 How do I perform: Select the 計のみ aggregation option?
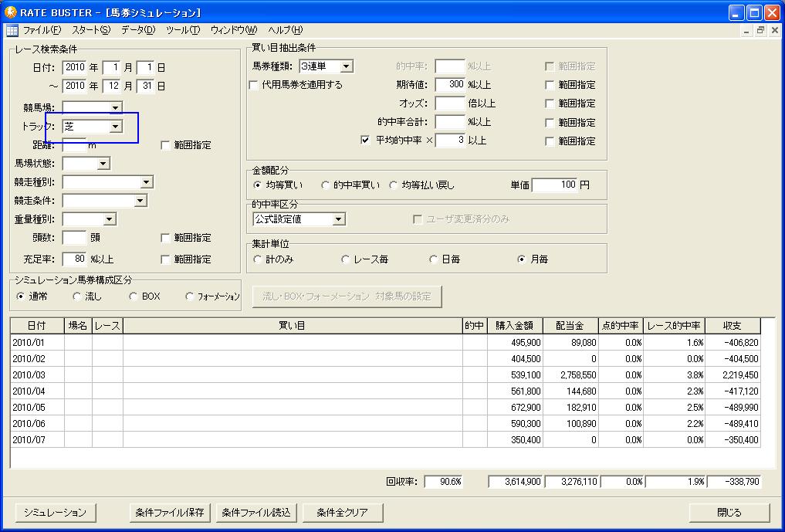pyautogui.click(x=257, y=259)
